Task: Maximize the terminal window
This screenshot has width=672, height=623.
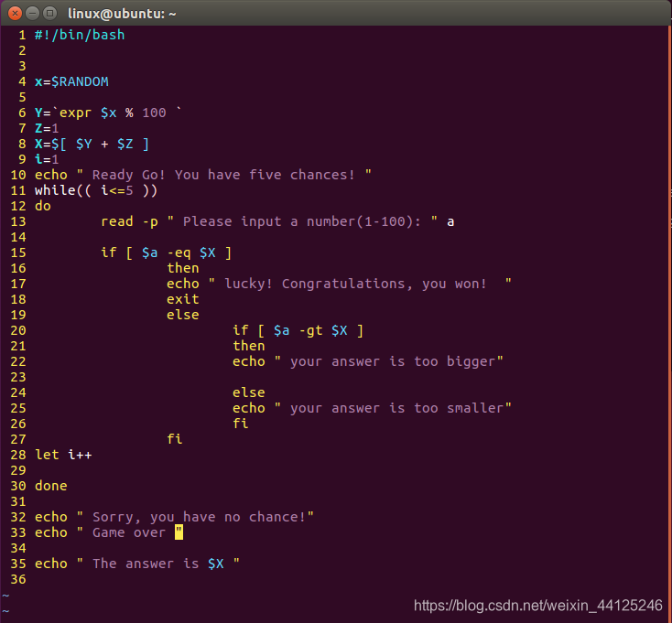Action: [x=50, y=14]
